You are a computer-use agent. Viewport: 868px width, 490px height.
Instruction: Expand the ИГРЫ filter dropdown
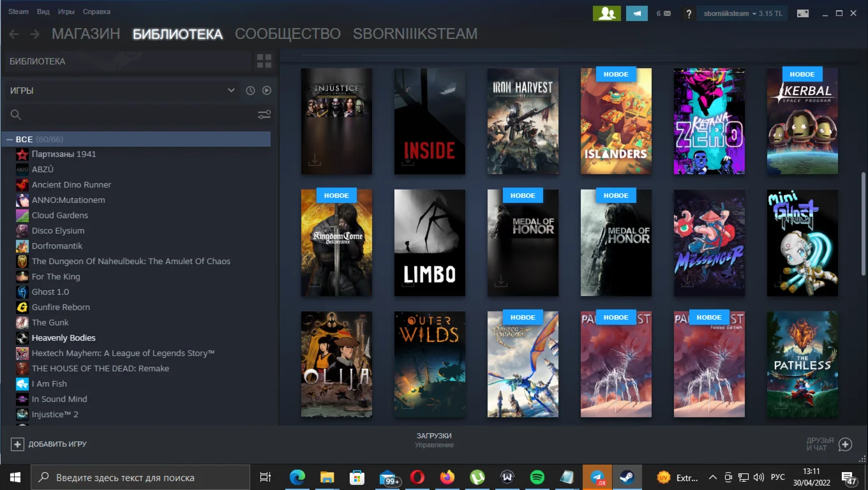point(231,91)
